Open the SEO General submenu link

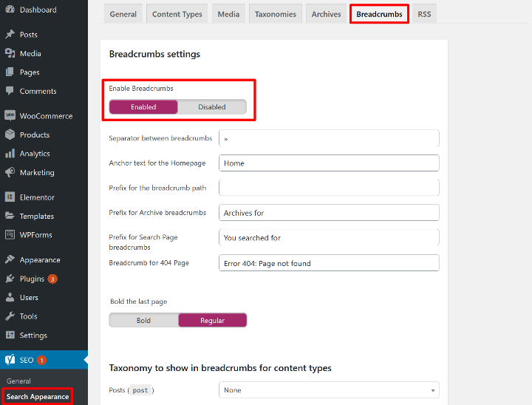[19, 381]
